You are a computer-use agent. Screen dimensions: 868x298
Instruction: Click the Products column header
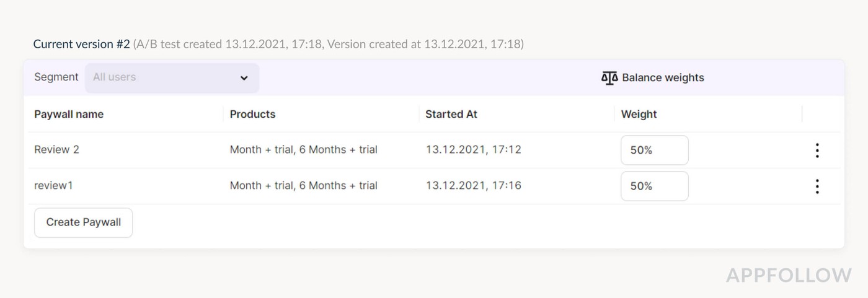pyautogui.click(x=252, y=114)
